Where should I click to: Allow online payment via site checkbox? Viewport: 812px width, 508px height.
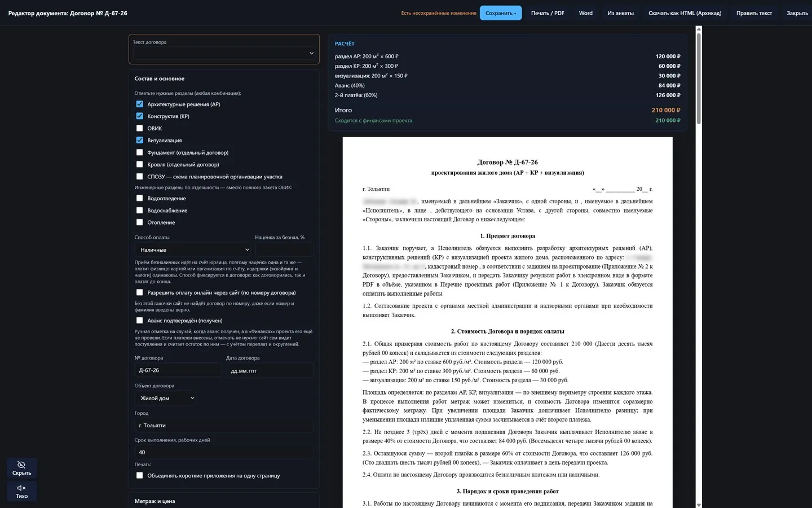(x=139, y=292)
